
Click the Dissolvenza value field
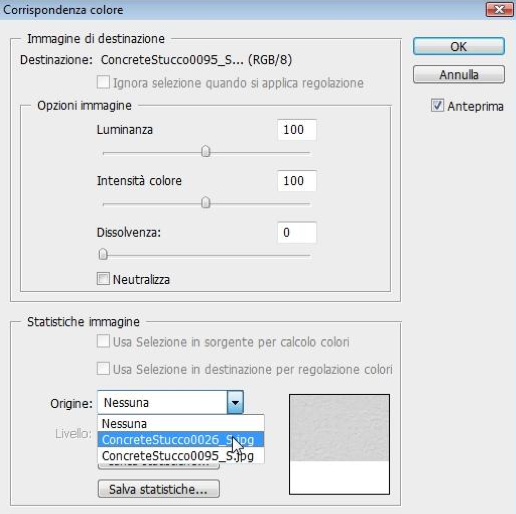296,232
